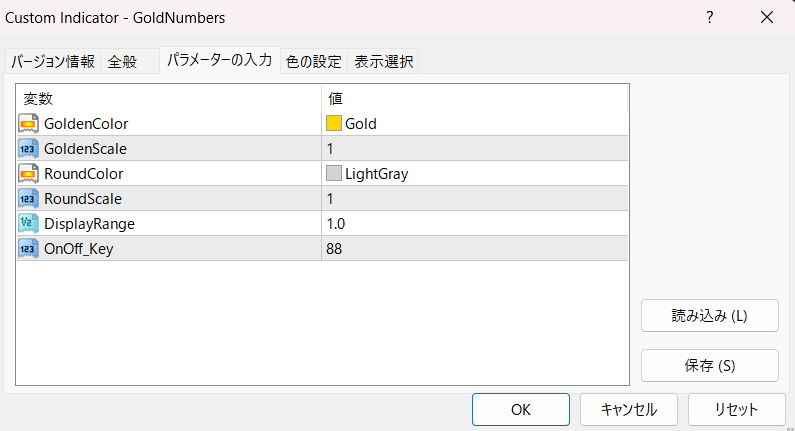Click the double-type icon beside DisplayRange
The height and width of the screenshot is (431, 795).
(x=28, y=224)
